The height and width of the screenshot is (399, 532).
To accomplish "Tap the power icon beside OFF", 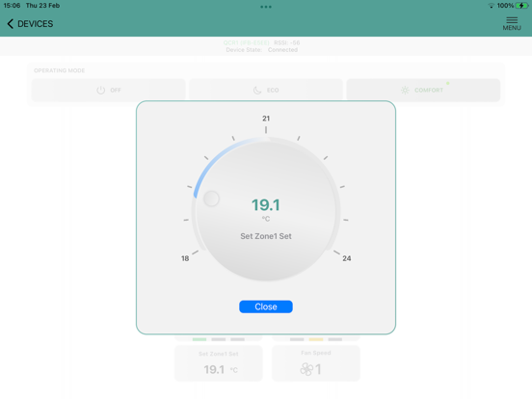I will pyautogui.click(x=101, y=91).
